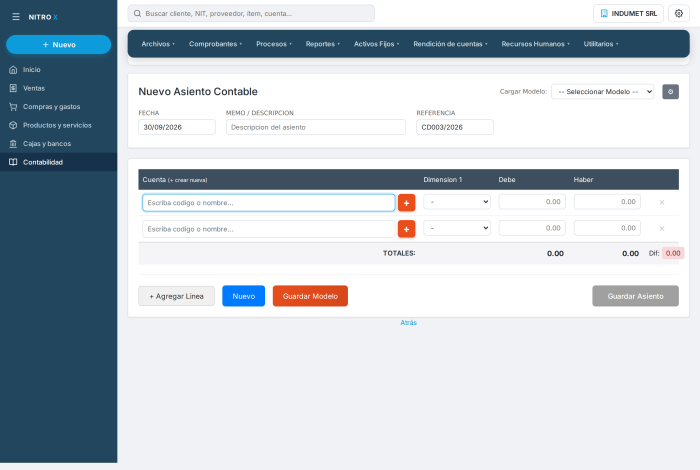Expand the Seleccionar Modelo dropdown
Viewport: 700px width, 470px height.
tap(602, 92)
